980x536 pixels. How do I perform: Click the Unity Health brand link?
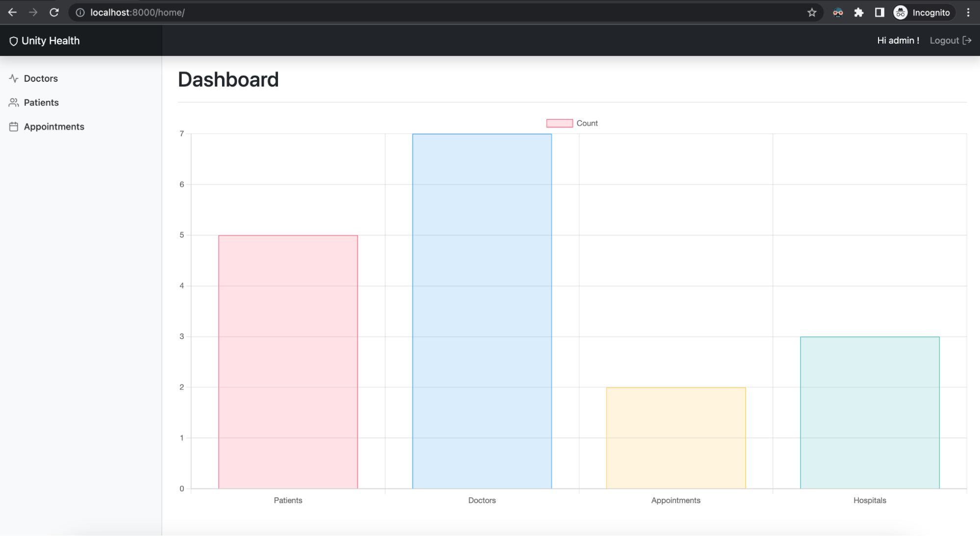tap(50, 41)
